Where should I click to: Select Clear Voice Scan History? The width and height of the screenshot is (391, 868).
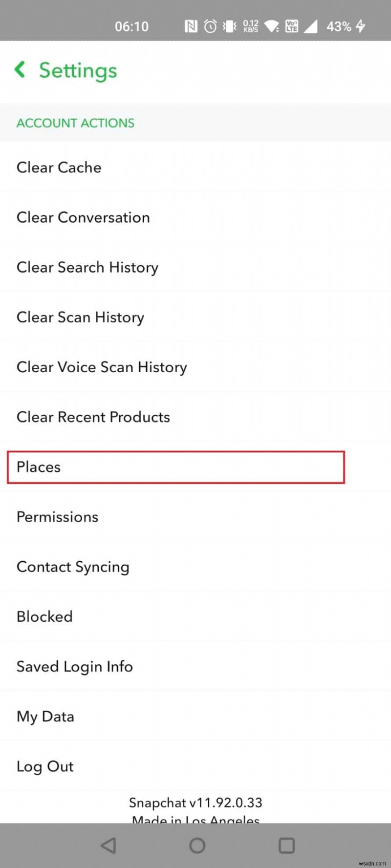[x=102, y=367]
